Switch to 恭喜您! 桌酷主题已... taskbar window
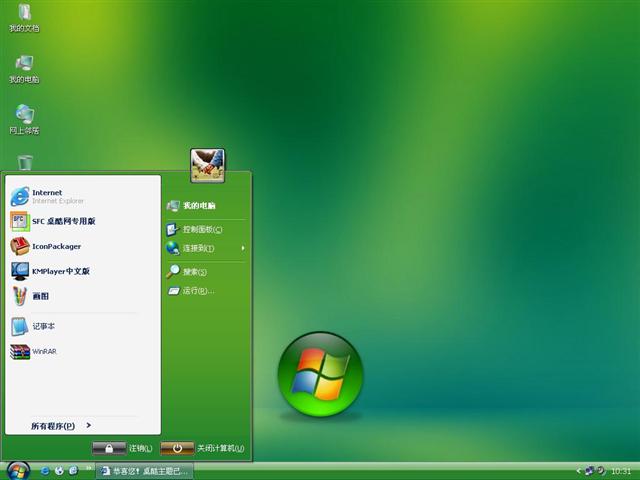 pyautogui.click(x=144, y=471)
